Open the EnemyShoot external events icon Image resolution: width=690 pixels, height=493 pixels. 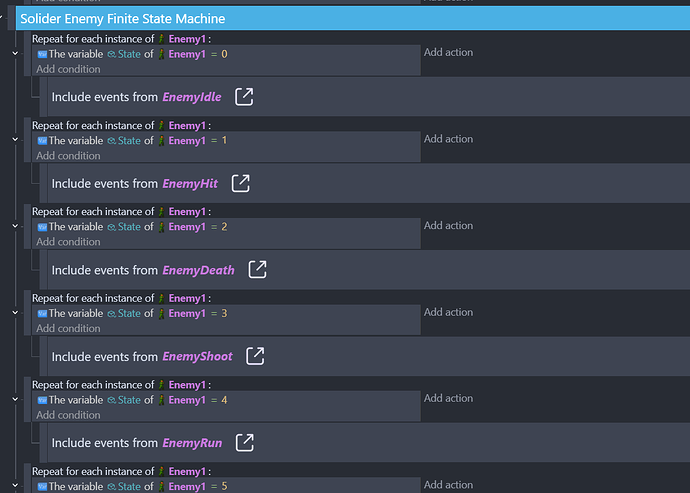(x=255, y=356)
